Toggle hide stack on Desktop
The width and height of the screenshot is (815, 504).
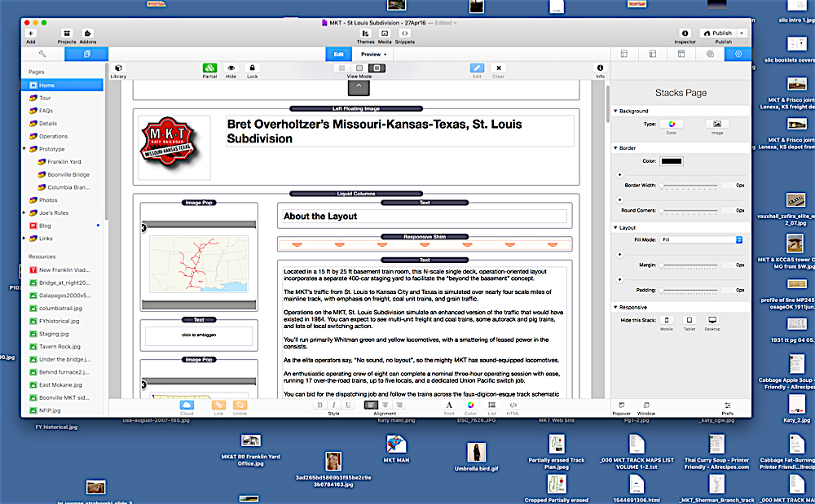coord(712,320)
